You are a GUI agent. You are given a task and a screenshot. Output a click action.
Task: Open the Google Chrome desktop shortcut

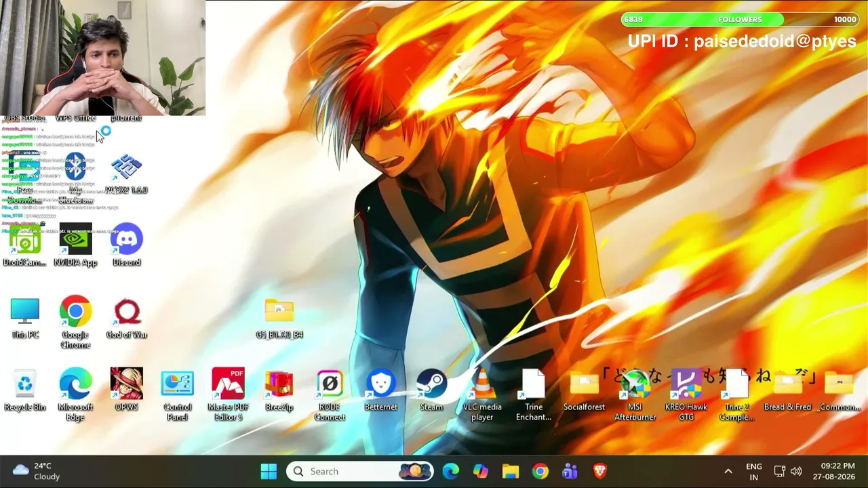click(x=75, y=323)
